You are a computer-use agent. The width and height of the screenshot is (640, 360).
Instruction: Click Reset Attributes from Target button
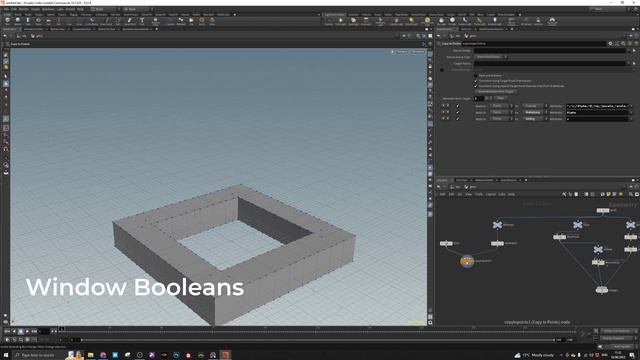[x=496, y=92]
